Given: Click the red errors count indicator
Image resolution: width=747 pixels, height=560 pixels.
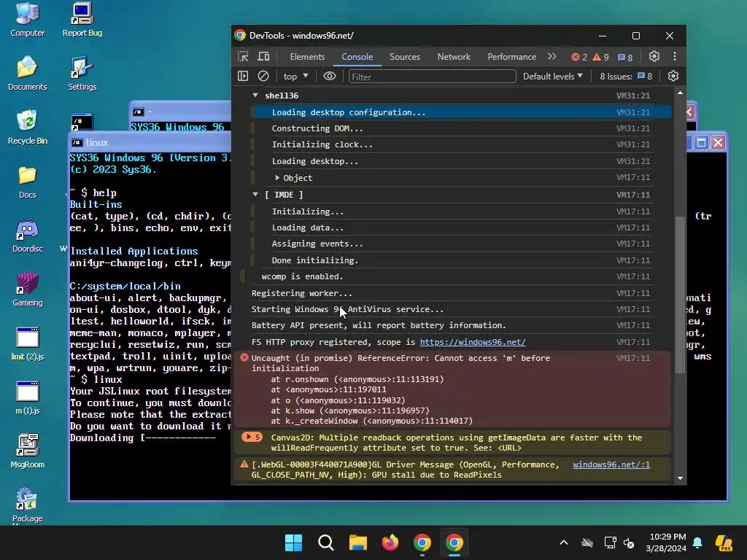Looking at the screenshot, I should coord(579,57).
